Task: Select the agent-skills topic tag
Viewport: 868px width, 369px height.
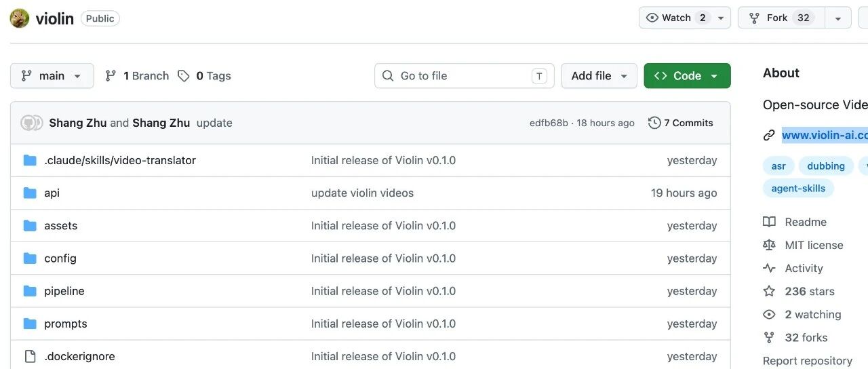Action: click(x=798, y=188)
